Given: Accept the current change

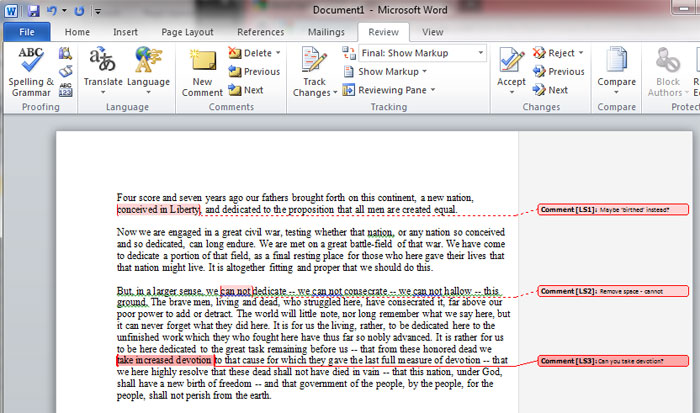Looking at the screenshot, I should pos(511,67).
